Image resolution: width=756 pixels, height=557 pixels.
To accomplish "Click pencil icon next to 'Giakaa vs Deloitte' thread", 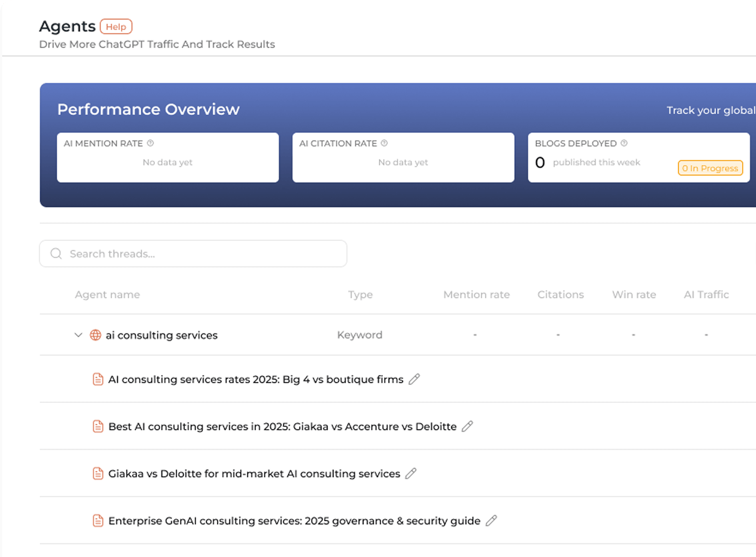I will pyautogui.click(x=411, y=473).
